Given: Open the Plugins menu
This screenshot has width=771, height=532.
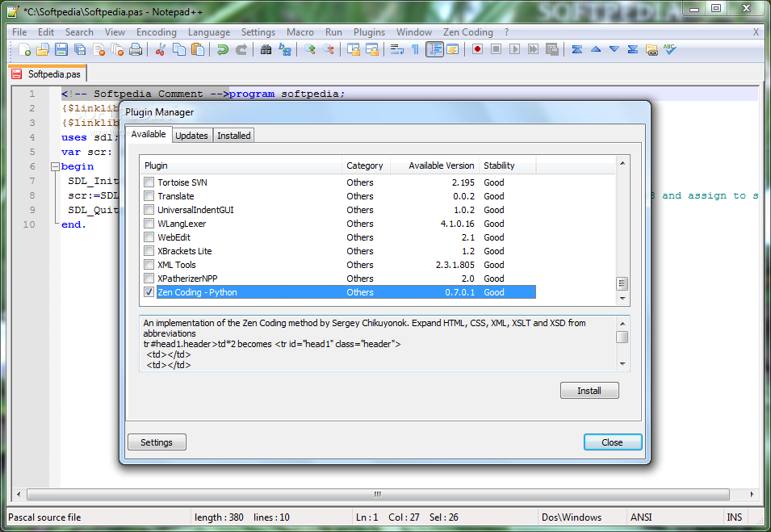Looking at the screenshot, I should pos(369,32).
